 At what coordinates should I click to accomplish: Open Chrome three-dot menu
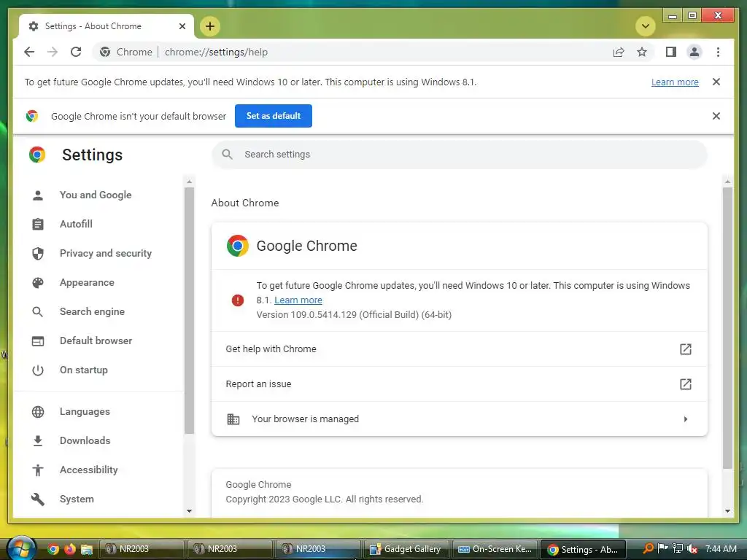(718, 52)
